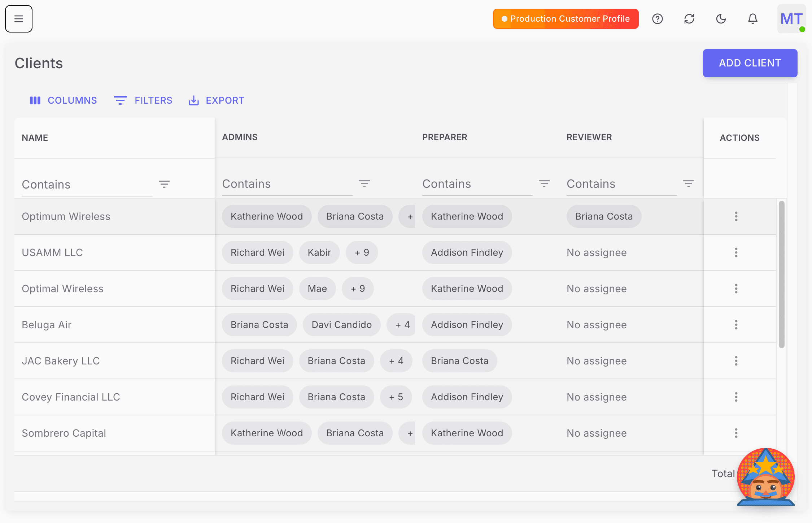This screenshot has height=523, width=812.
Task: Click the help question mark icon
Action: 658,19
